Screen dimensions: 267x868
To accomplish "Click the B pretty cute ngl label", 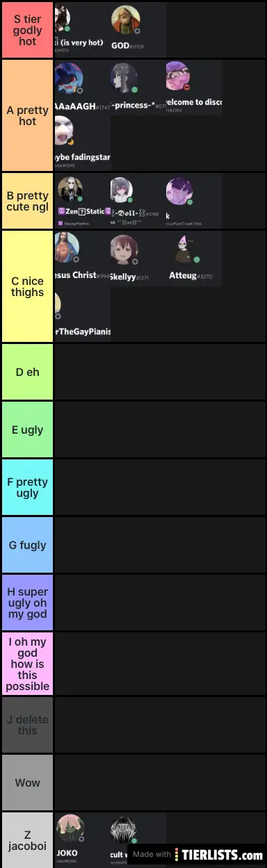I will [x=27, y=201].
